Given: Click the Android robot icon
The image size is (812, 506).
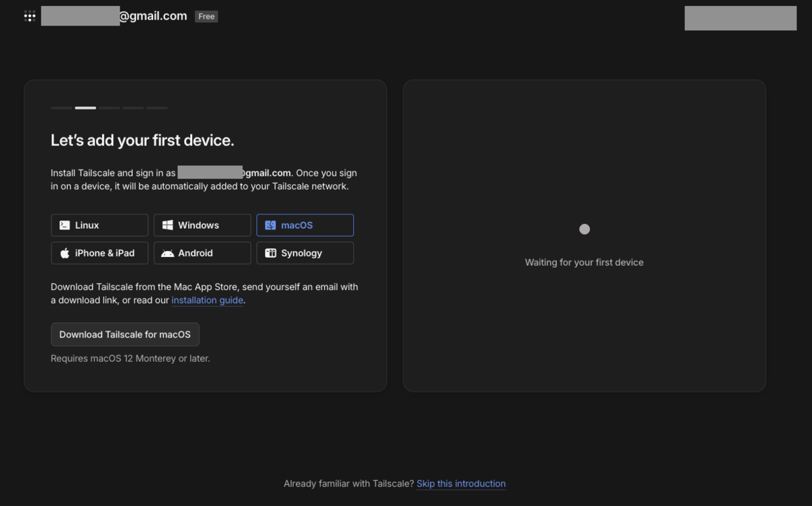Looking at the screenshot, I should (x=168, y=254).
